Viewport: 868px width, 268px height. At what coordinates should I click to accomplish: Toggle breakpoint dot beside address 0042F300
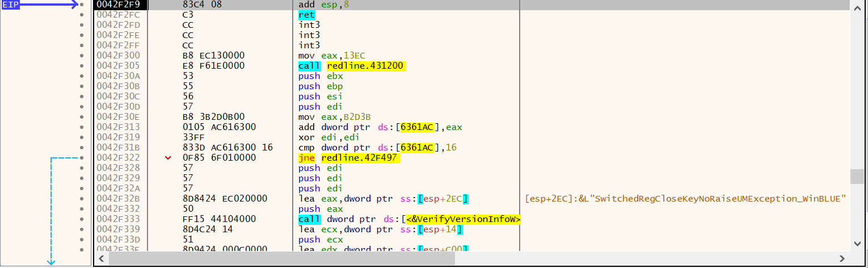[x=82, y=56]
